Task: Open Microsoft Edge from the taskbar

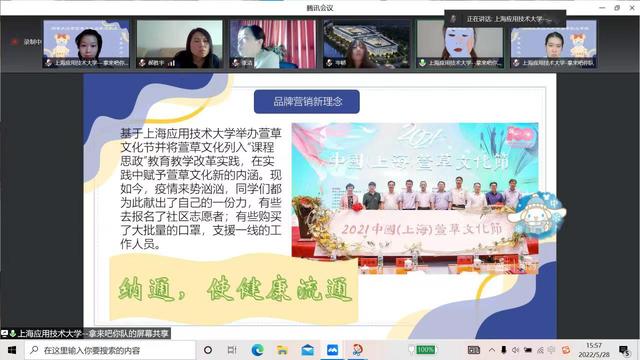Action: pos(258,350)
